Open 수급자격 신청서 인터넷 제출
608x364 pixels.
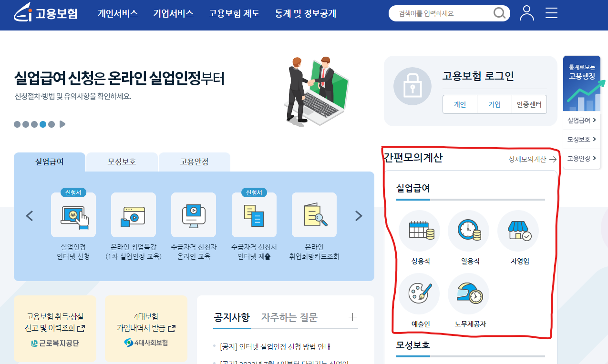[254, 215]
